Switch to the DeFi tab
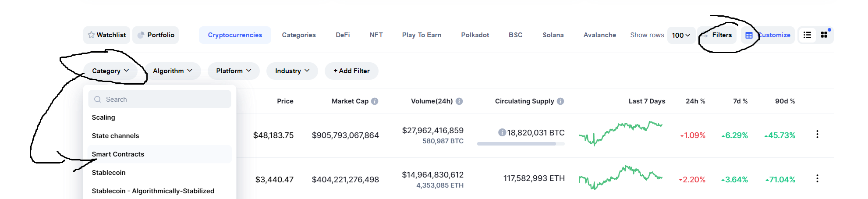The image size is (868, 199). coord(343,35)
